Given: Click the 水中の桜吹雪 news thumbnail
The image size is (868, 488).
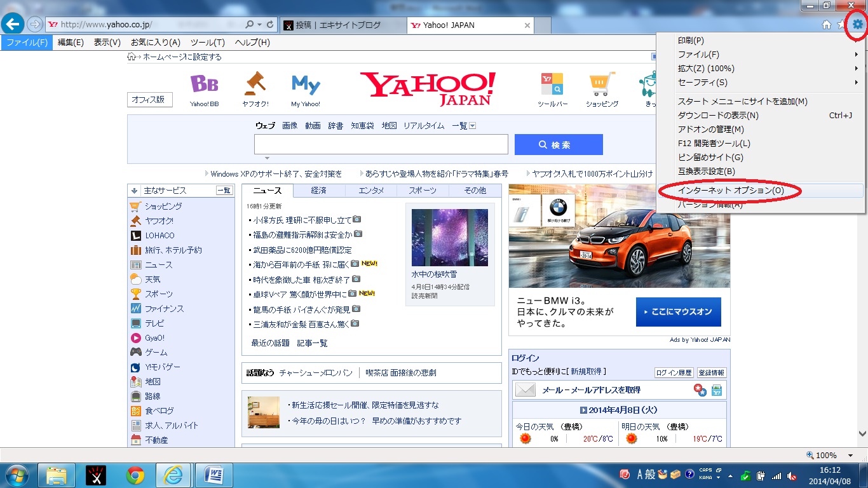Looking at the screenshot, I should point(450,238).
